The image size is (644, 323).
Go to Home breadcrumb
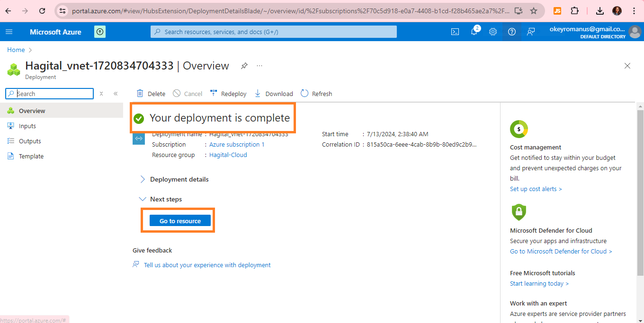tap(16, 50)
